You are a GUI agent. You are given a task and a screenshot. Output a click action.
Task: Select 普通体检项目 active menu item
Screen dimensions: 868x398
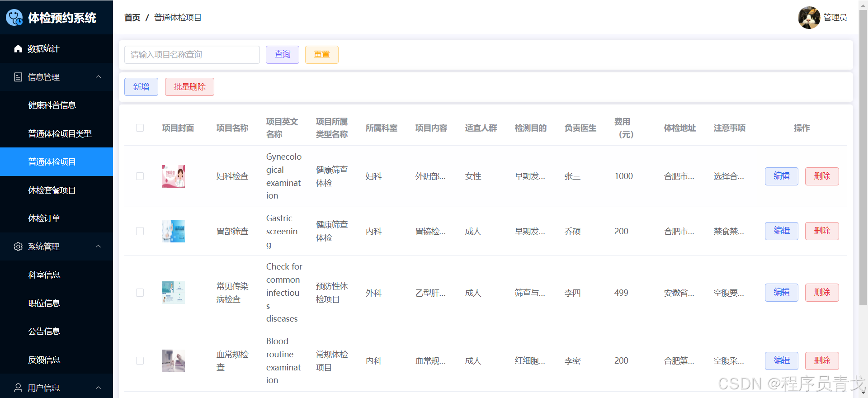(57, 162)
